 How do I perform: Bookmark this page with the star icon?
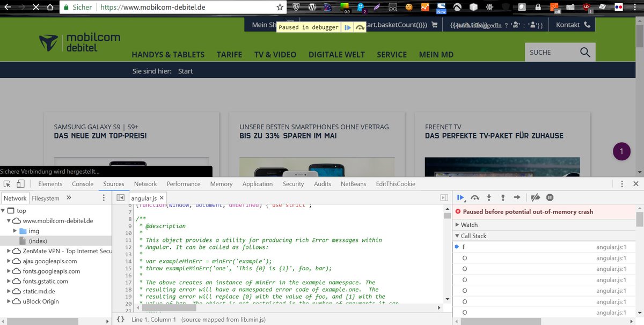click(280, 8)
